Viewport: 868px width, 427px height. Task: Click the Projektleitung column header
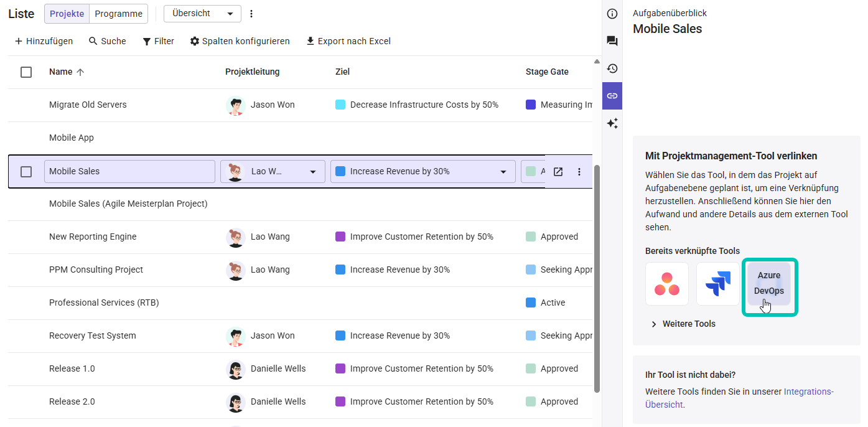(x=253, y=72)
